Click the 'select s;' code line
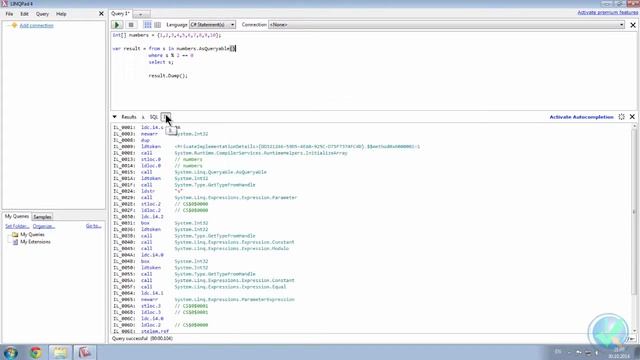The height and width of the screenshot is (360, 640). [161, 62]
